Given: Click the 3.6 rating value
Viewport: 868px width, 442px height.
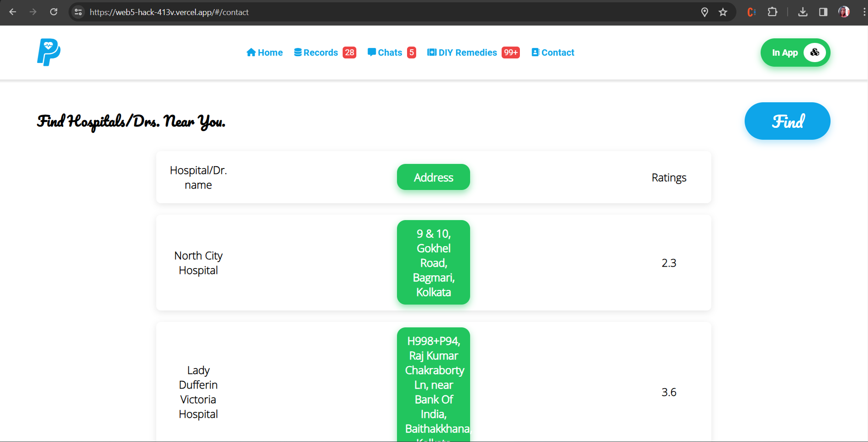Looking at the screenshot, I should (669, 392).
